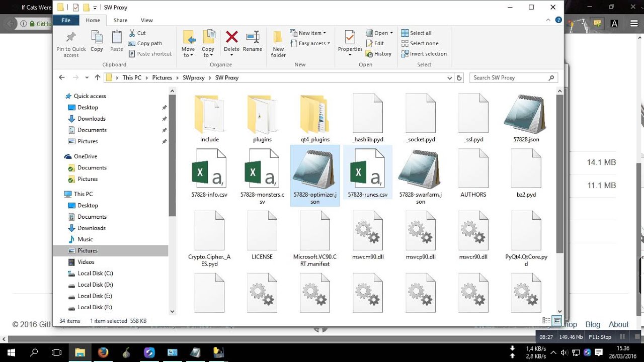Select the LICENSE file
The height and width of the screenshot is (362, 644).
(x=262, y=235)
